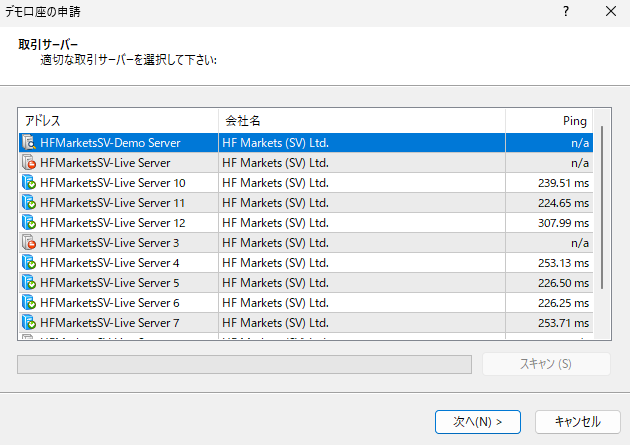
Task: Click the HFMarketsSV-Demo Server icon
Action: pyautogui.click(x=29, y=143)
